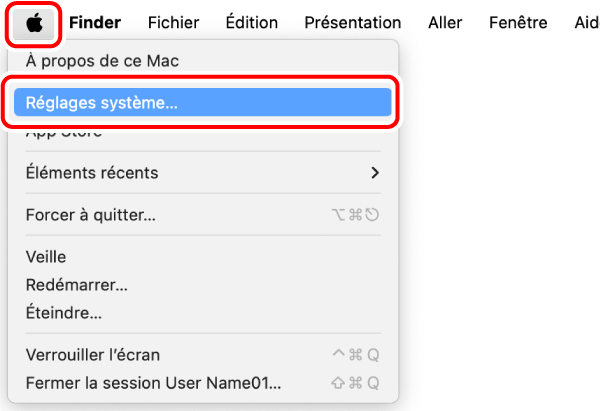600x411 pixels.
Task: Open the Aller menu
Action: click(445, 23)
